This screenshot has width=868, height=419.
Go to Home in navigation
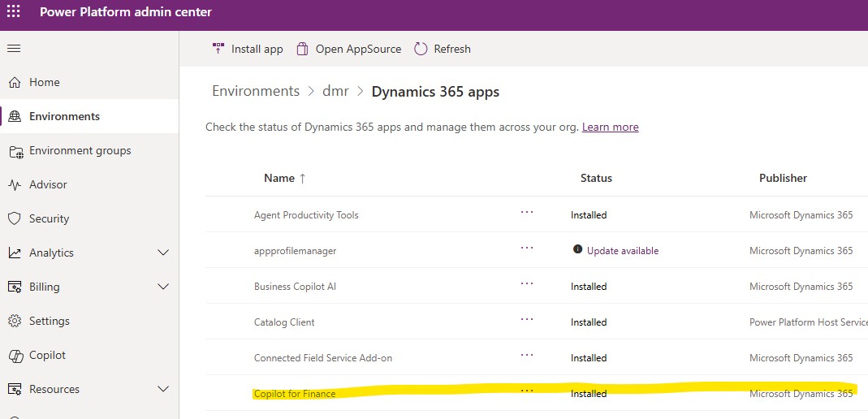(x=45, y=83)
